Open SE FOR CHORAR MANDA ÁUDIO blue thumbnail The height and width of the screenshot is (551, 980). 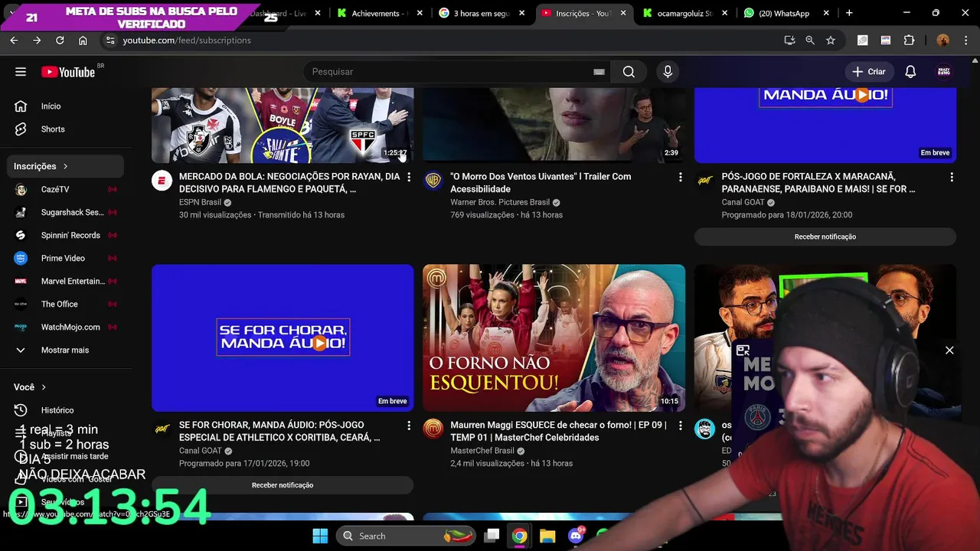(x=283, y=338)
